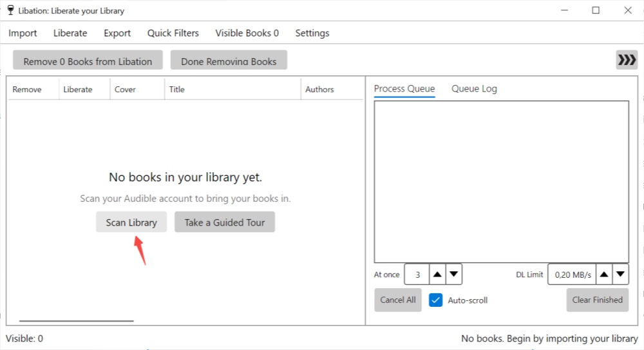Click the DL Limit value field
The height and width of the screenshot is (350, 644).
click(572, 275)
